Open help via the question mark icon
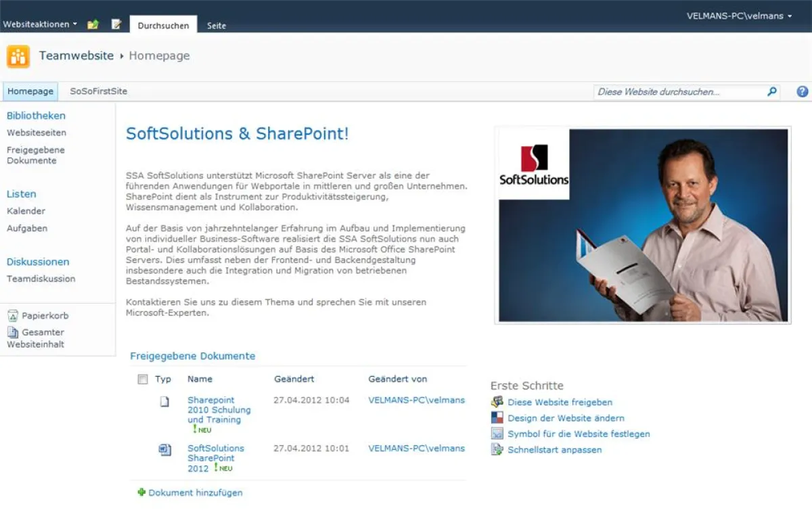Screen dimensions: 812x510 [801, 91]
